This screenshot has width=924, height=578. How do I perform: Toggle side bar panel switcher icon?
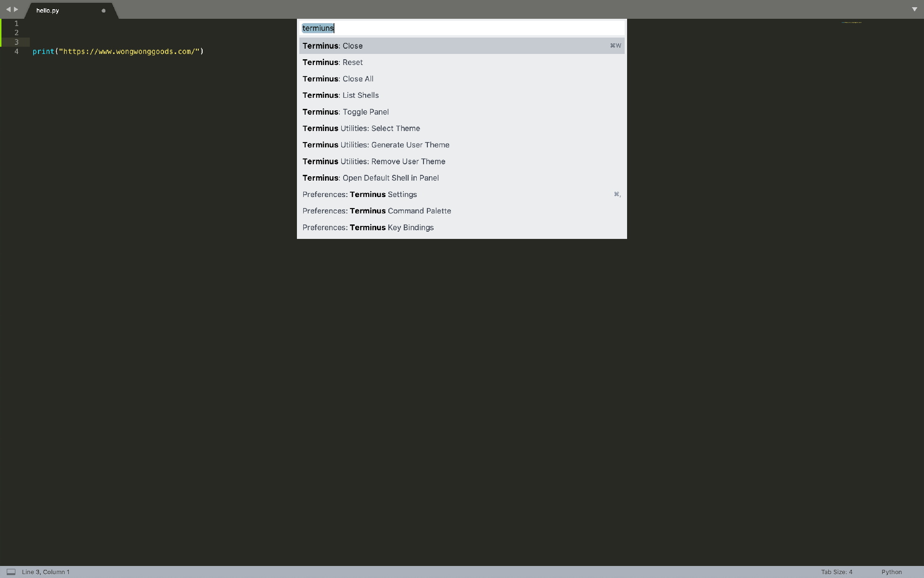[x=11, y=572]
